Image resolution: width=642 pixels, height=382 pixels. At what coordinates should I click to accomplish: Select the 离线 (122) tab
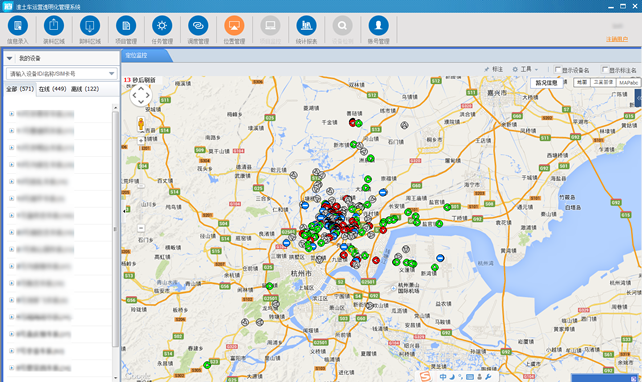coord(85,89)
